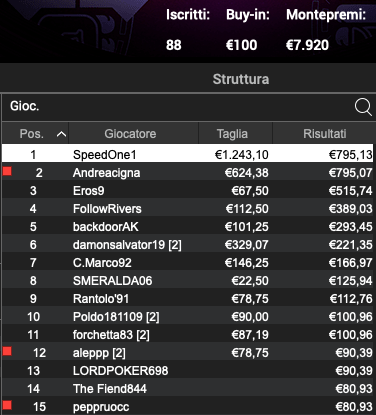Click red marker beside peppruocc row
The image size is (376, 415).
tap(7, 405)
